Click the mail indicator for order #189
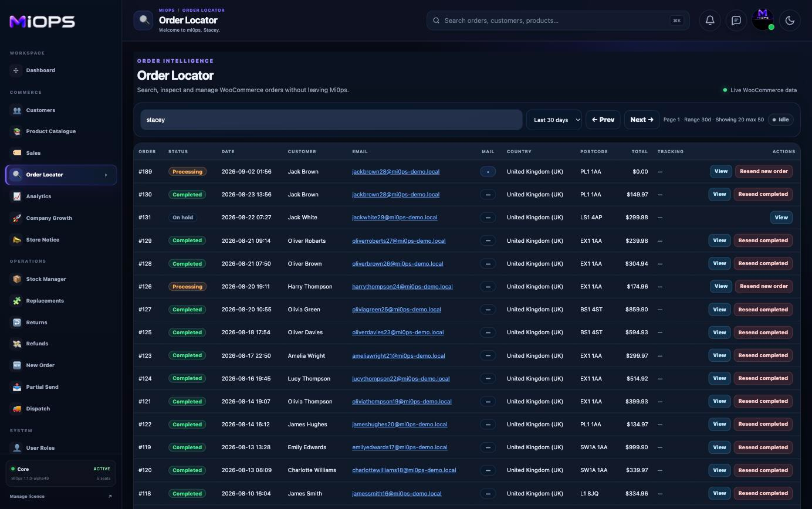Image resolution: width=812 pixels, height=509 pixels. [x=488, y=172]
